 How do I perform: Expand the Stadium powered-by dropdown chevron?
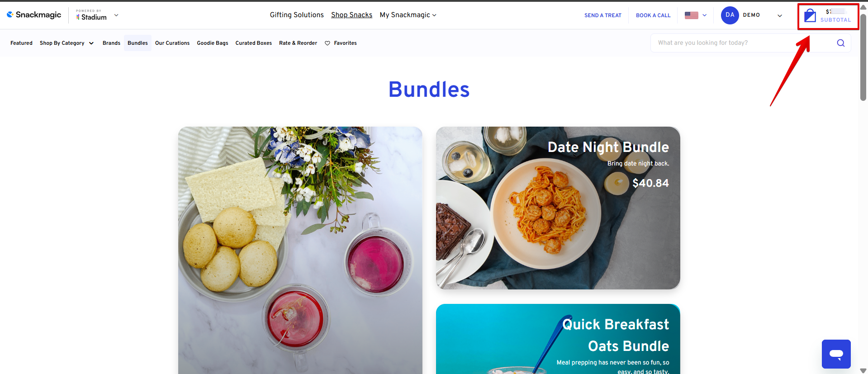click(x=116, y=15)
